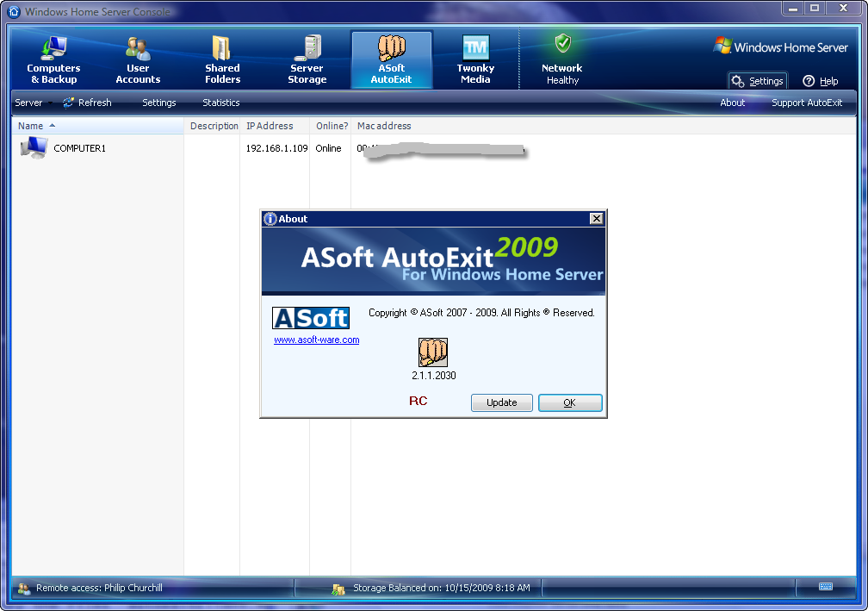Click the IP address 192.168.1.109
The width and height of the screenshot is (868, 611).
point(276,148)
